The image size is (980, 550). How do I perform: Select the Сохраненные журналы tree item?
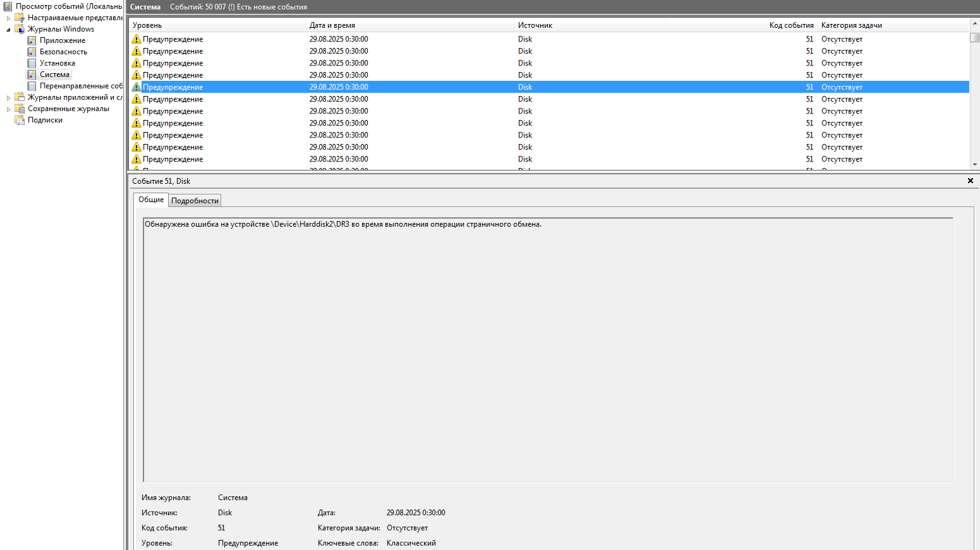(68, 109)
